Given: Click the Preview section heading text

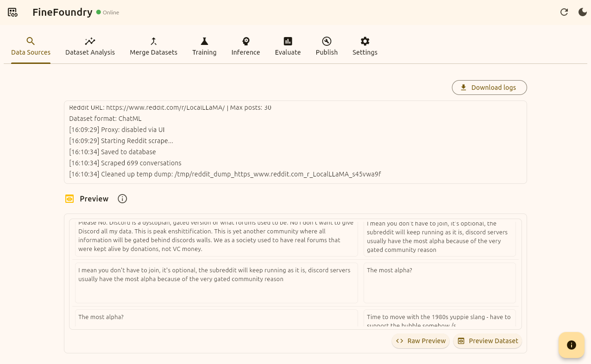Looking at the screenshot, I should (x=94, y=199).
